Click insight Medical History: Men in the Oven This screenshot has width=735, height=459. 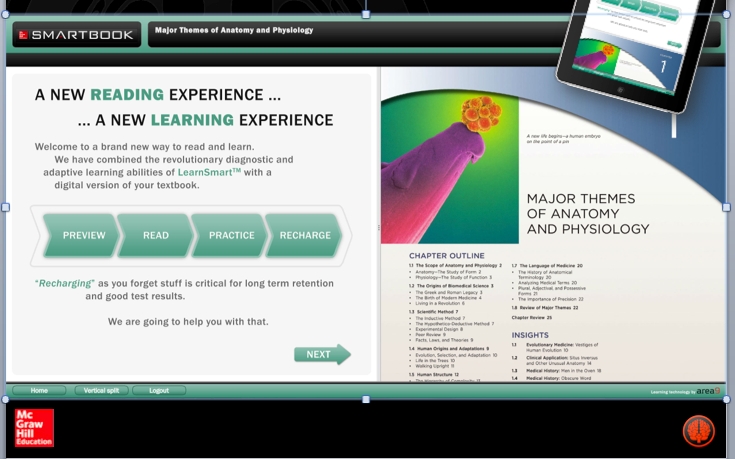coord(563,371)
